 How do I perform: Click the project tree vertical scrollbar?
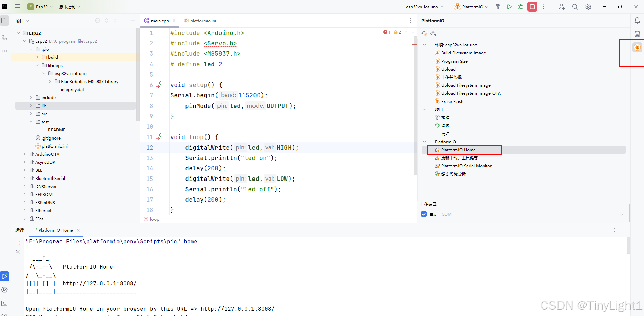click(138, 75)
